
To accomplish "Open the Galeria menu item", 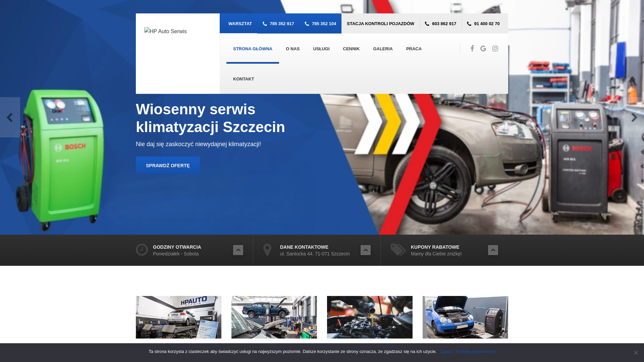I will (383, 49).
